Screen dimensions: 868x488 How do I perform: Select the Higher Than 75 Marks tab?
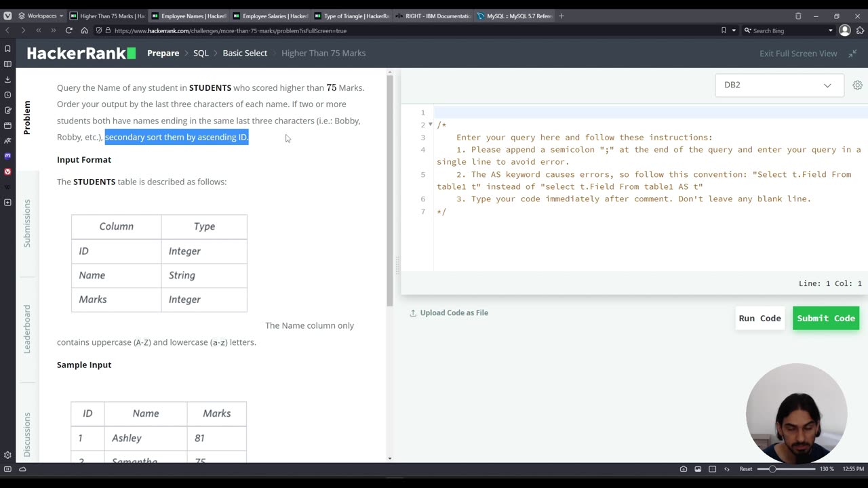click(x=106, y=16)
